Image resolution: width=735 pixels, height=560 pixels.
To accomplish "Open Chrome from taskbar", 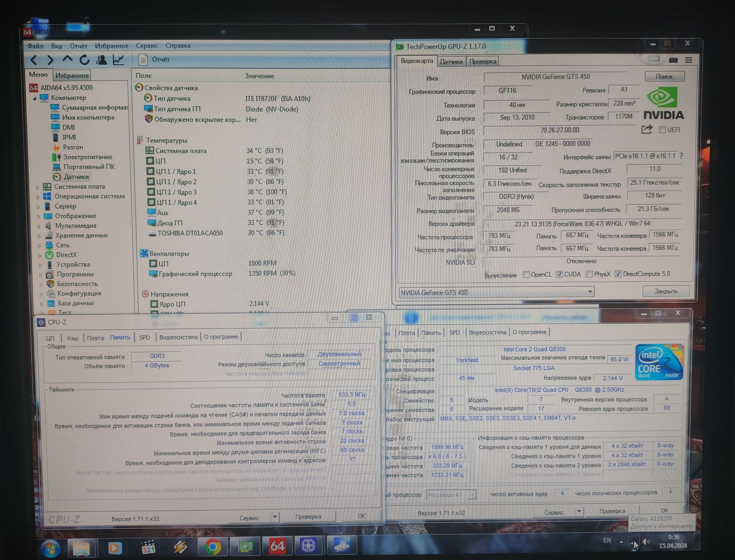I will (x=212, y=547).
